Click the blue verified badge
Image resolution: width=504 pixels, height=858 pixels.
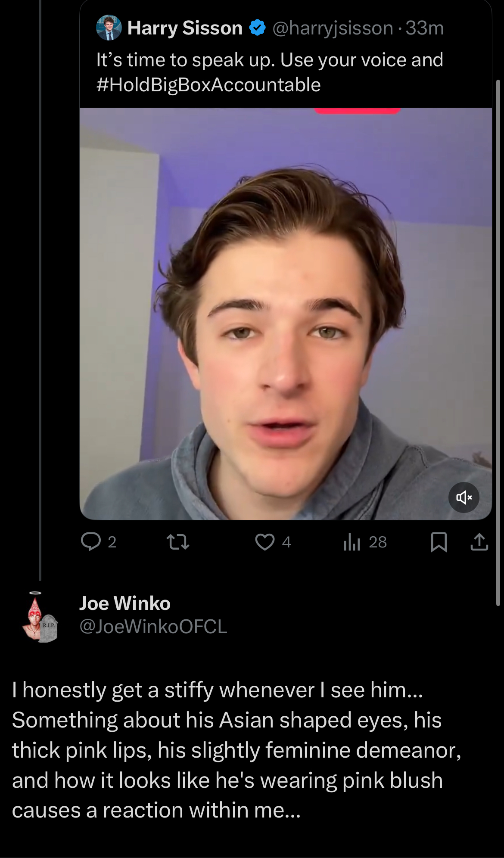click(x=257, y=28)
